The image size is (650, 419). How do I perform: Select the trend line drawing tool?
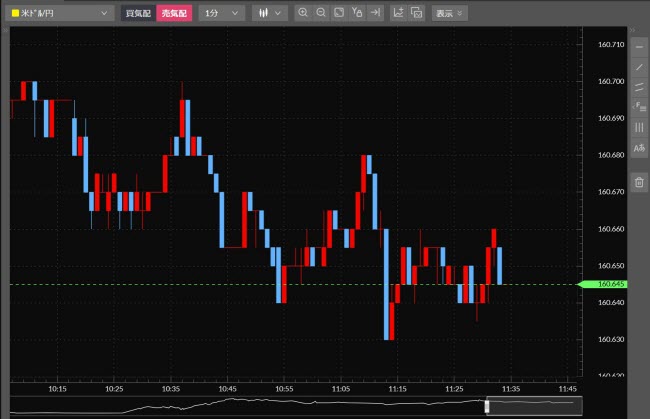tap(639, 67)
